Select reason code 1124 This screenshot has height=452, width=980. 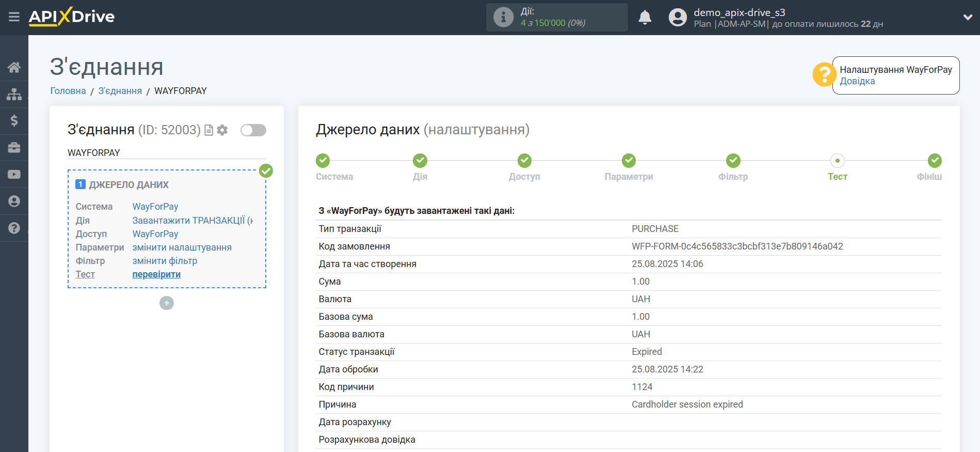(x=642, y=387)
